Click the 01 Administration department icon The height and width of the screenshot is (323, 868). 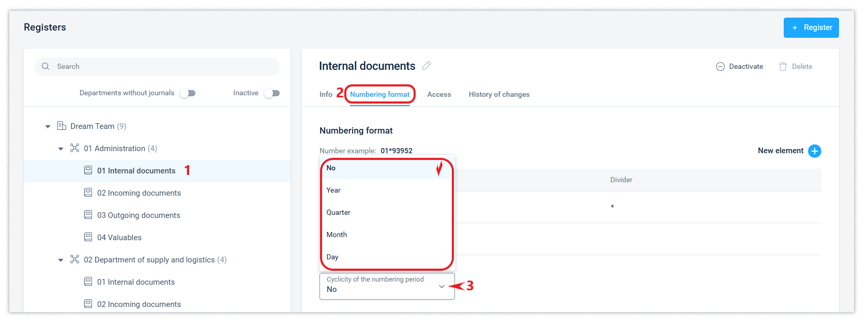click(75, 148)
